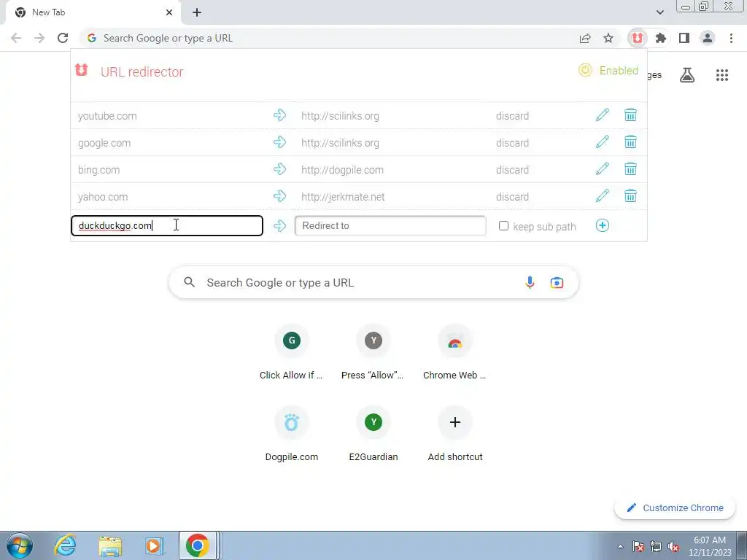Open the Press Allow shortcut

(x=373, y=353)
